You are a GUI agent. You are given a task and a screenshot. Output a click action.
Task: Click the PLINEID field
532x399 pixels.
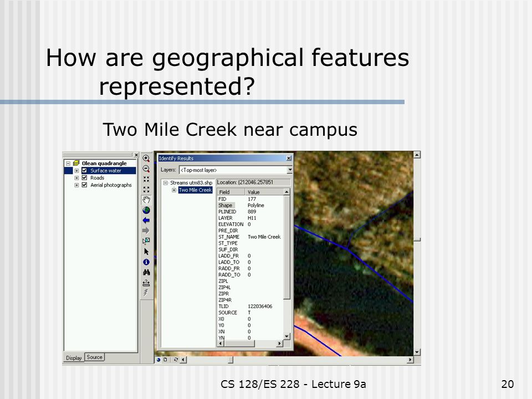tap(227, 212)
